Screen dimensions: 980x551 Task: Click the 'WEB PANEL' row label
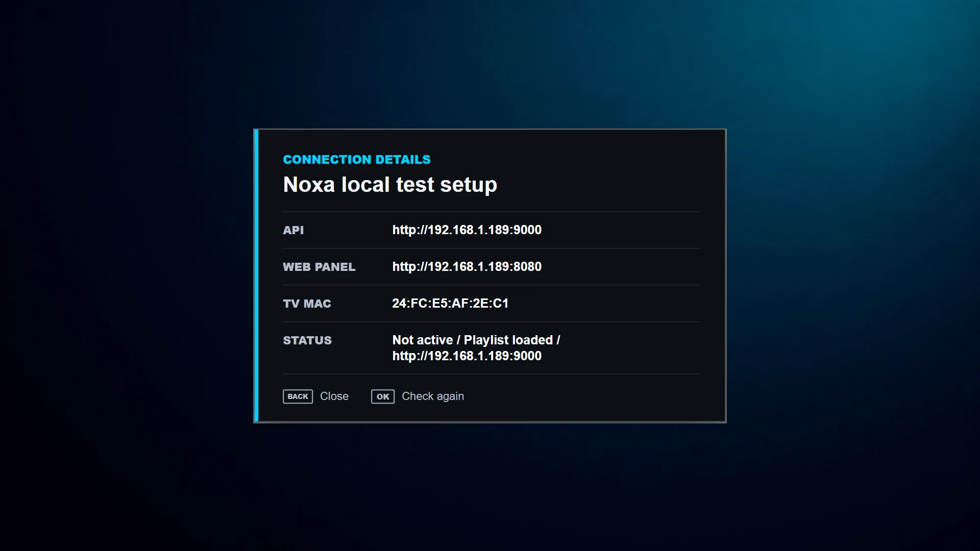(x=319, y=267)
